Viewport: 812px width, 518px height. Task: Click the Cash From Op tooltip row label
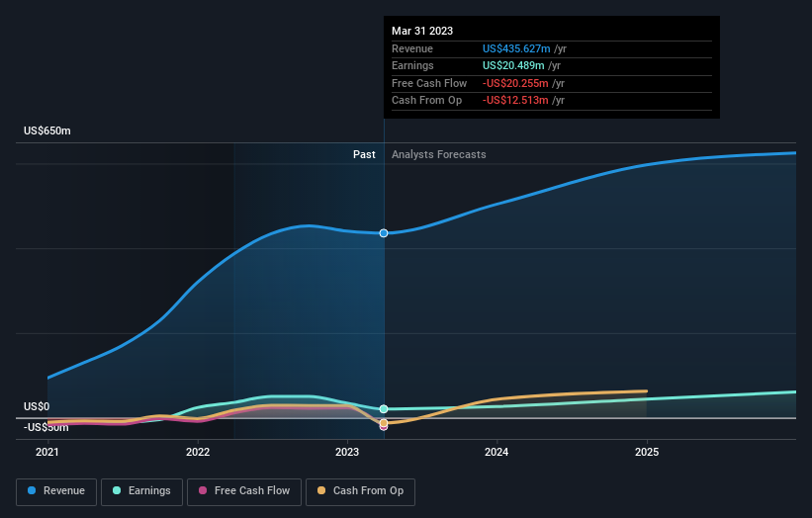click(426, 101)
